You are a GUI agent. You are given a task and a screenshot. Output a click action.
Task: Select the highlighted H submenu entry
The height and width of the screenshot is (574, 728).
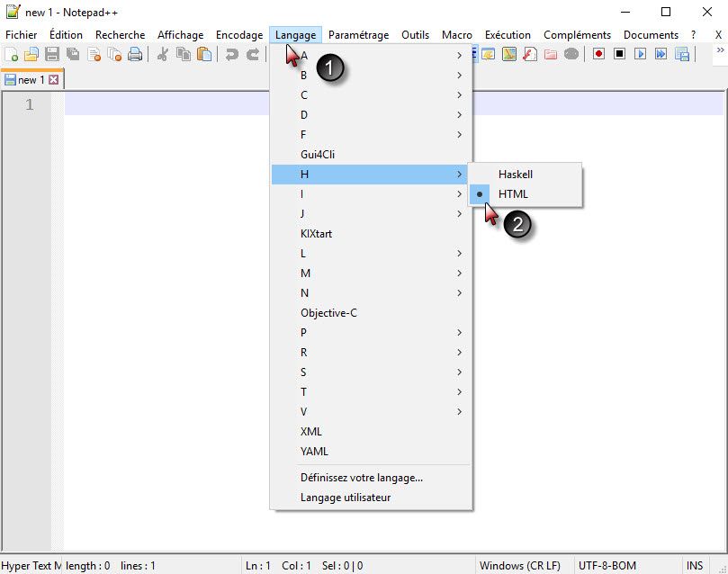372,175
